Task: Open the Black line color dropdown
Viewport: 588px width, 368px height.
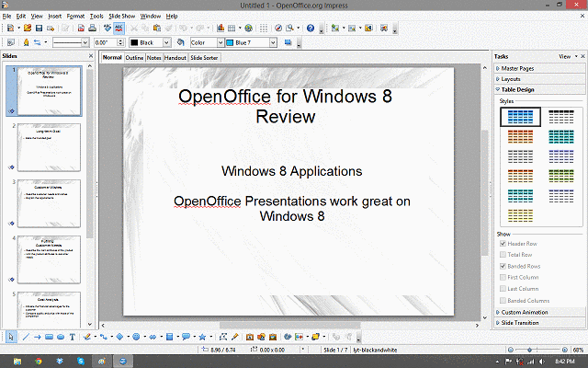Action: pyautogui.click(x=167, y=43)
